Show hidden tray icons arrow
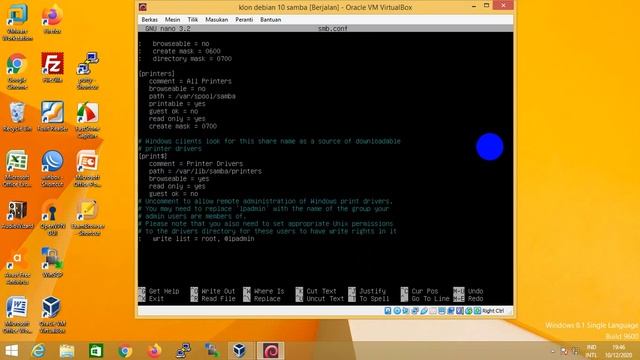This screenshot has width=640, height=360. [x=553, y=351]
